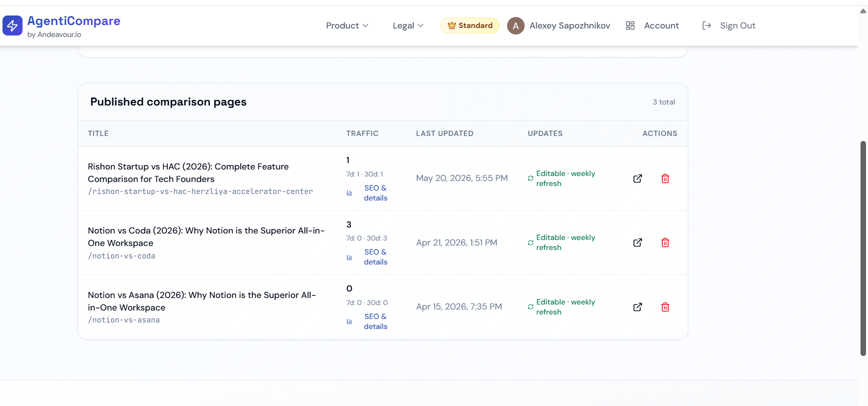Click the Sign Out arrow icon
The width and height of the screenshot is (868, 406).
[x=707, y=25]
